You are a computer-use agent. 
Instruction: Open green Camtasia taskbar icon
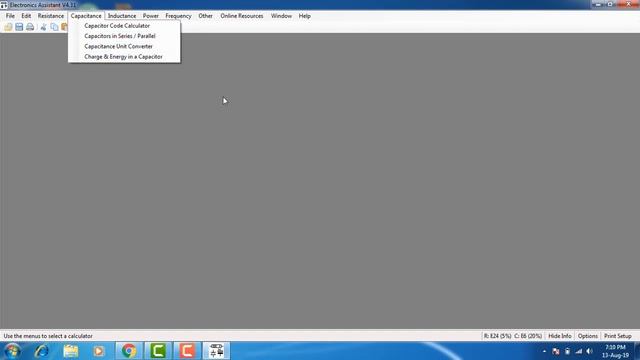pyautogui.click(x=158, y=351)
